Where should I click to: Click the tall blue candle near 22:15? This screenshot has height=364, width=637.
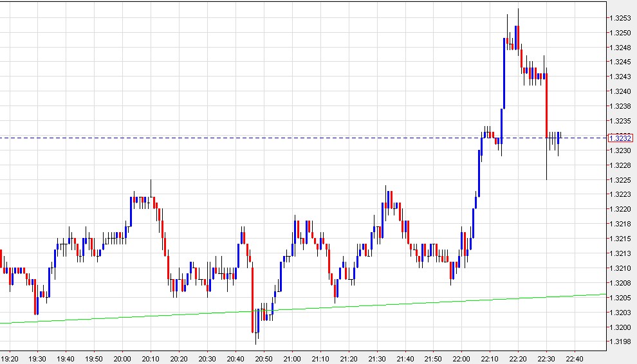(x=504, y=73)
